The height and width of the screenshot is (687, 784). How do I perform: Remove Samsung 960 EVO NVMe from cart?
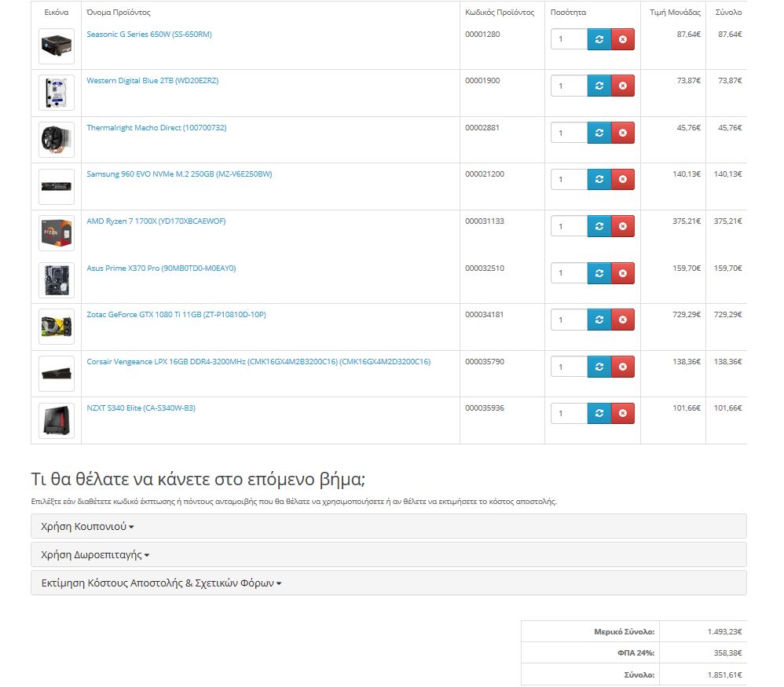[622, 179]
